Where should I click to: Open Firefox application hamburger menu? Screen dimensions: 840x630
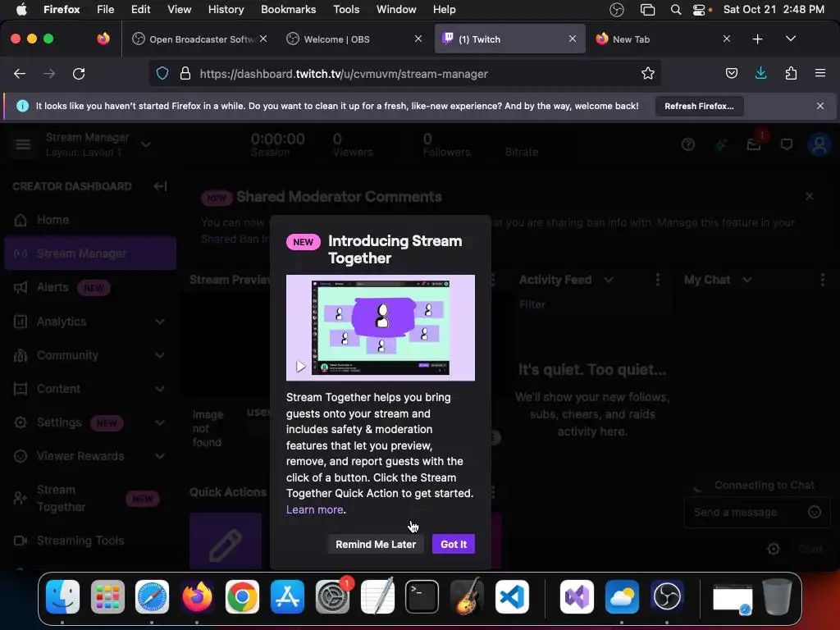click(x=819, y=73)
